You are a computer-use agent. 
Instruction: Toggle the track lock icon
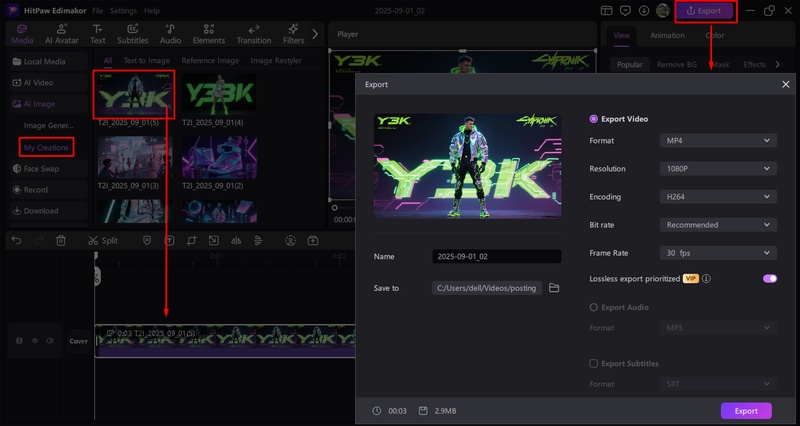[19, 340]
